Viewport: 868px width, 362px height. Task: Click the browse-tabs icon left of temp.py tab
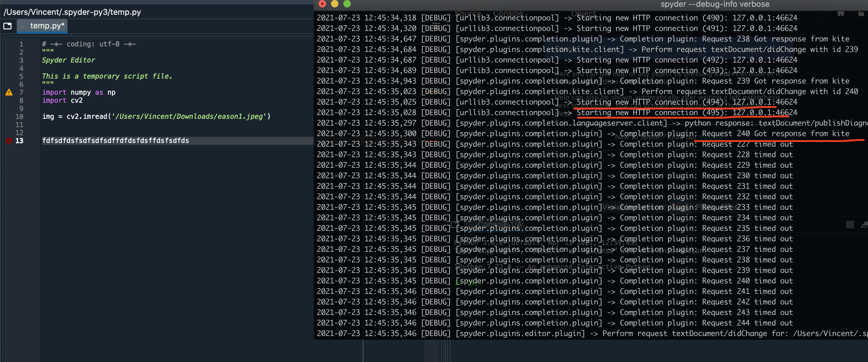pyautogui.click(x=7, y=26)
